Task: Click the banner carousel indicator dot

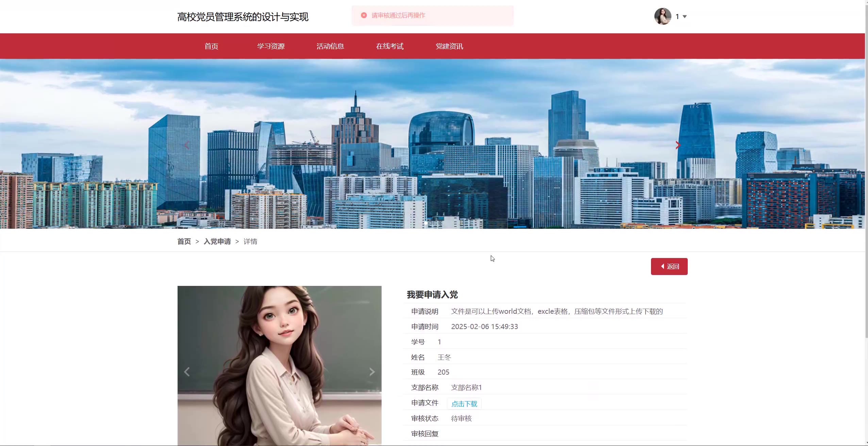Action: coord(425,223)
